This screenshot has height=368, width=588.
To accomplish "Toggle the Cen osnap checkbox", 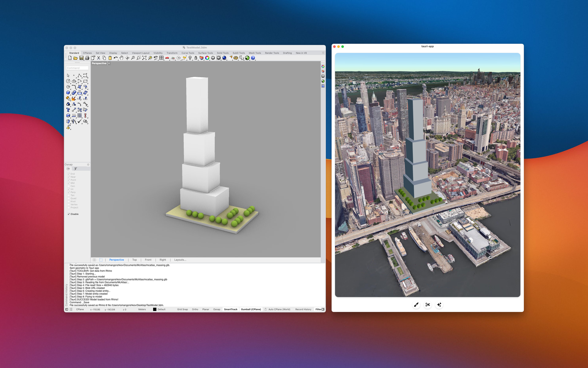I will [69, 186].
